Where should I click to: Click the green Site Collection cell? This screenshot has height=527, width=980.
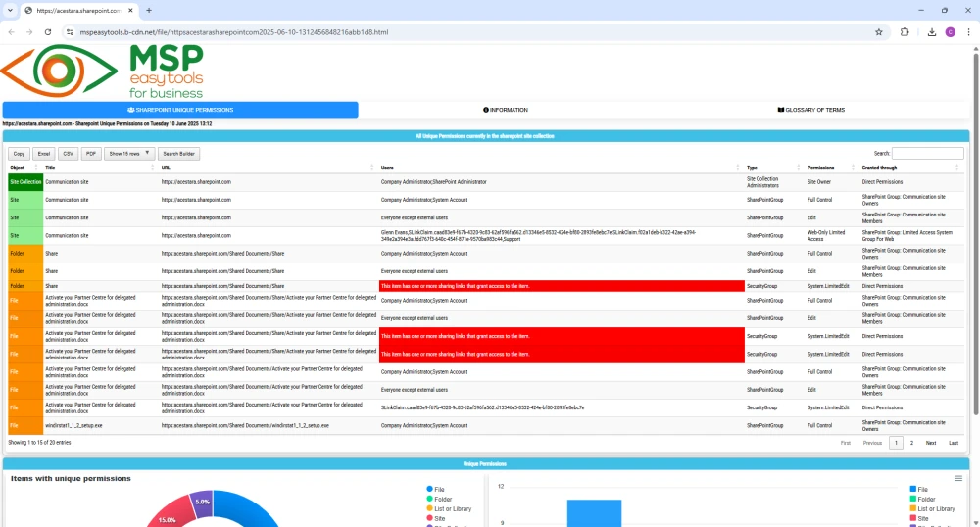(x=25, y=181)
